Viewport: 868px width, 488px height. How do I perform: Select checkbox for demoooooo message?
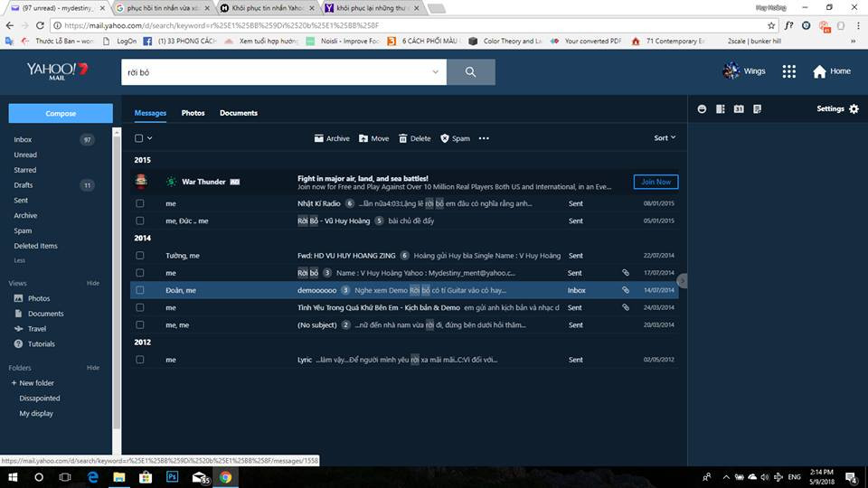[140, 290]
